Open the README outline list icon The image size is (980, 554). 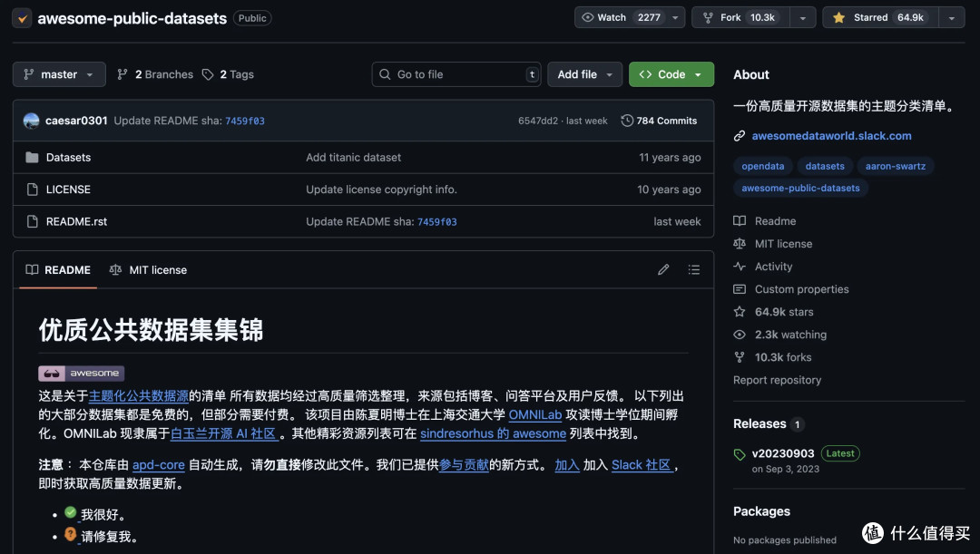(x=694, y=270)
